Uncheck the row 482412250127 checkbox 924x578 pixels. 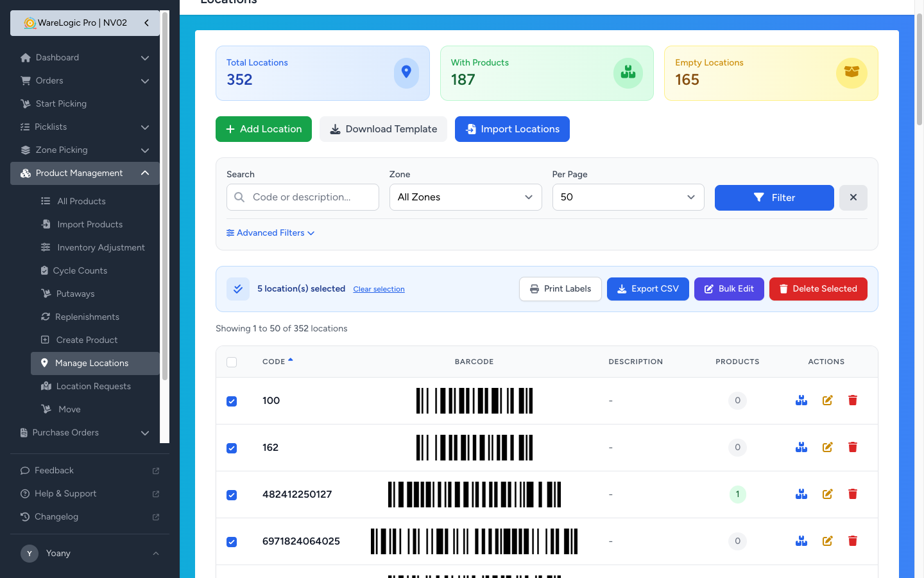232,495
